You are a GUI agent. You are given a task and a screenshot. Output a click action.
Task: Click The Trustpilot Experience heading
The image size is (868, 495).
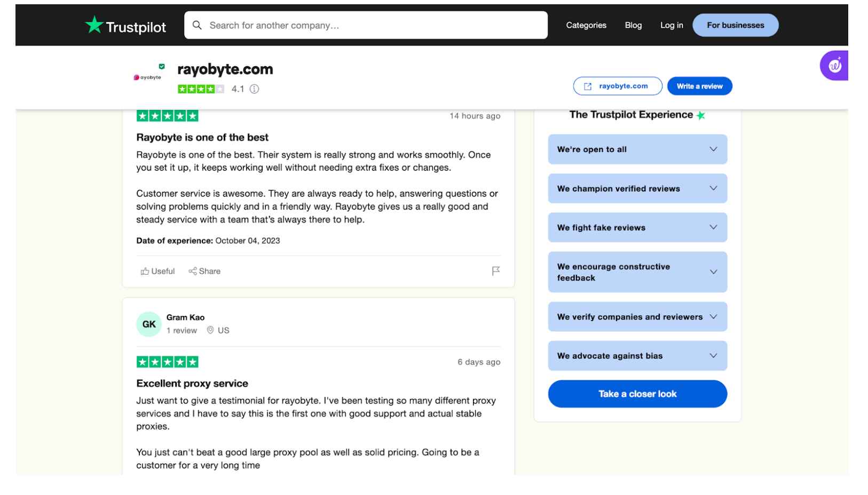631,115
